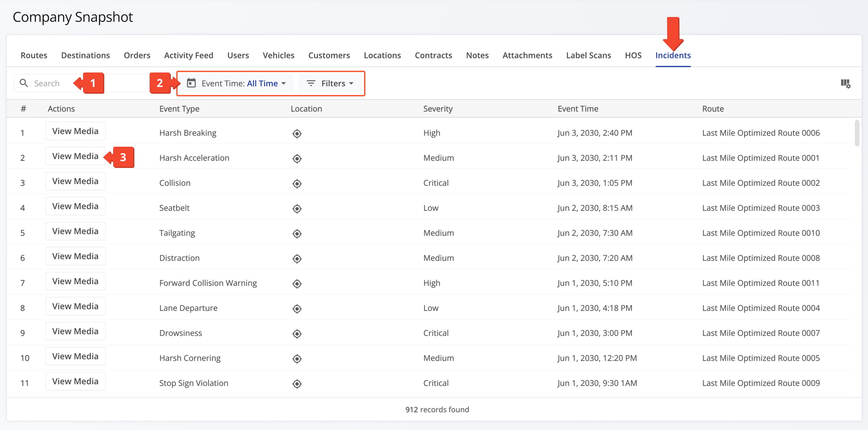The image size is (868, 430).
Task: Open location icon for Harsh Acceleration incident
Action: point(297,159)
